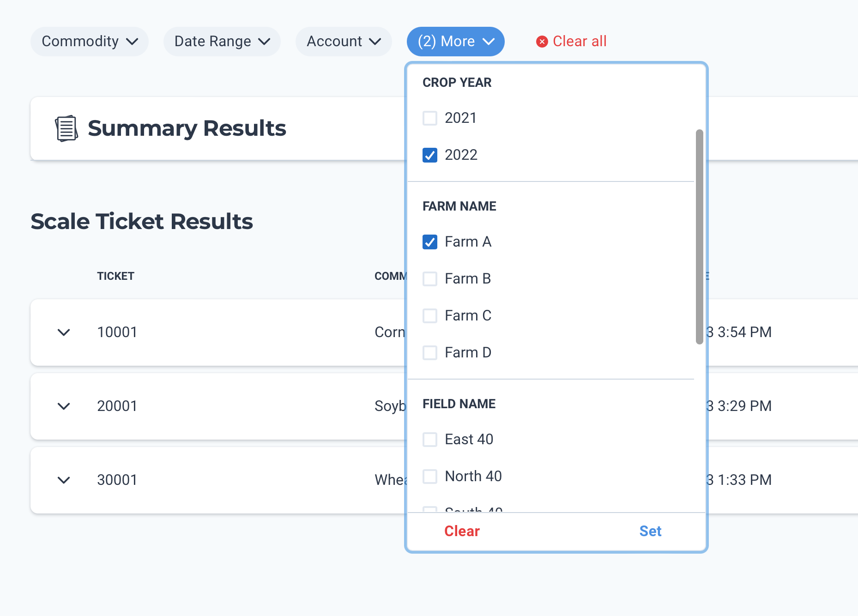Select the Farm B checkbox
Viewport: 858px width, 616px height.
click(x=430, y=279)
